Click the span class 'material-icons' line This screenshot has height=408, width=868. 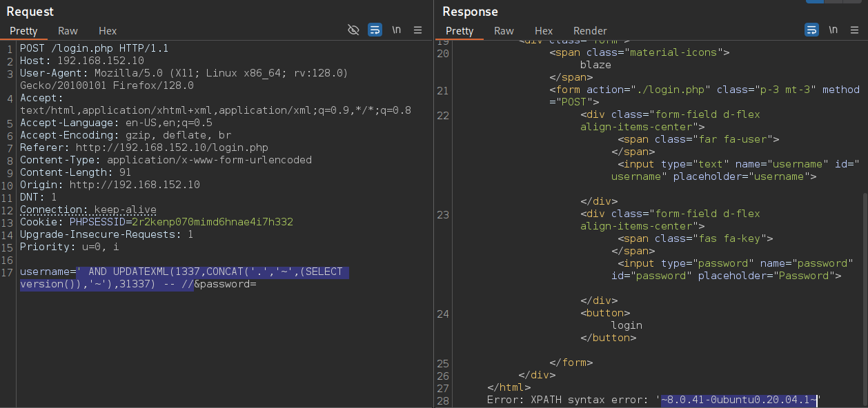(x=640, y=52)
